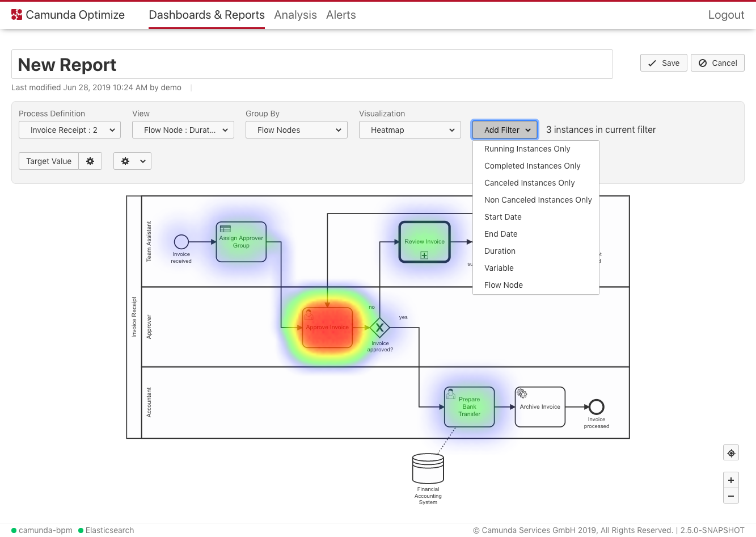Switch to the Analysis tab
The image size is (756, 537).
coord(295,15)
